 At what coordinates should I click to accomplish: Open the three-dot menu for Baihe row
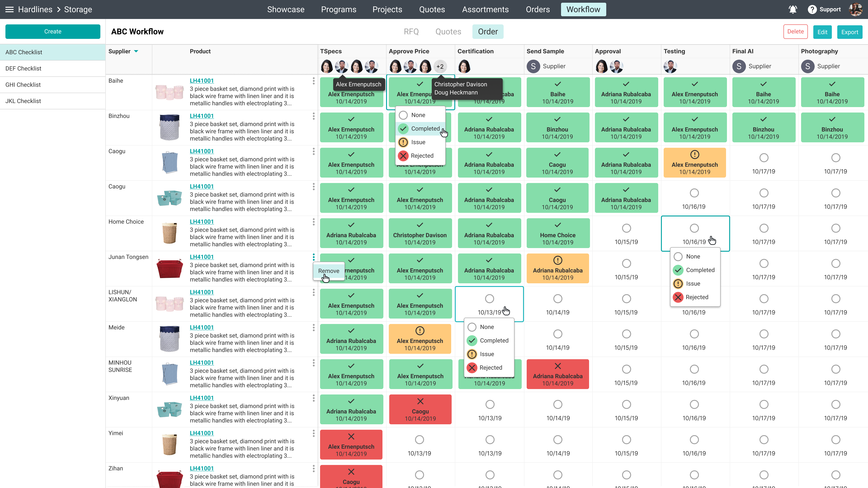click(x=313, y=81)
